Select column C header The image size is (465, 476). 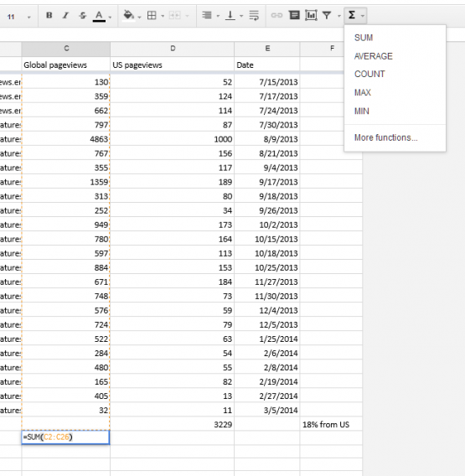pyautogui.click(x=66, y=49)
